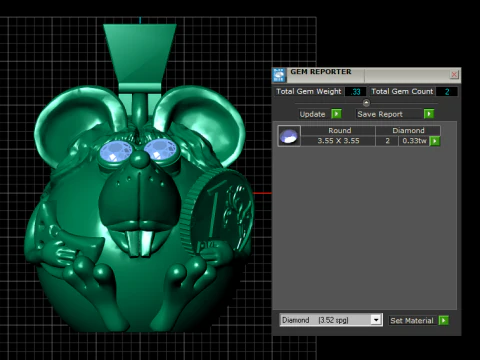Viewport: 480px width, 360px height.
Task: Collapse panel with the round up-arrow
Action: pos(366,103)
